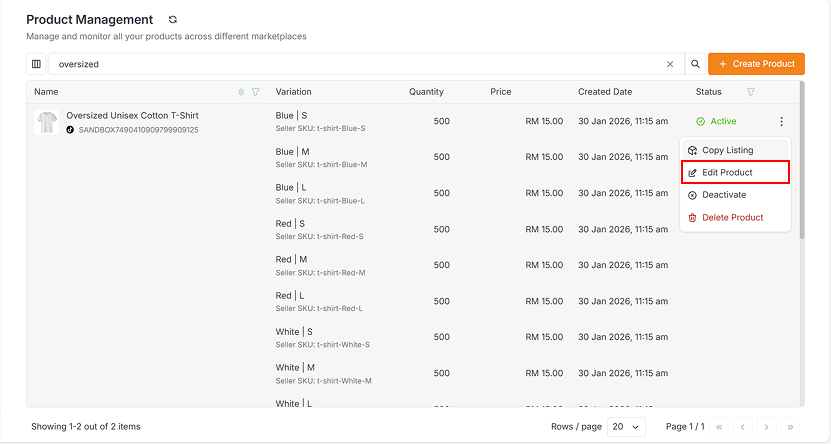Image resolution: width=831 pixels, height=444 pixels.
Task: Open the Name column filter
Action: click(256, 92)
